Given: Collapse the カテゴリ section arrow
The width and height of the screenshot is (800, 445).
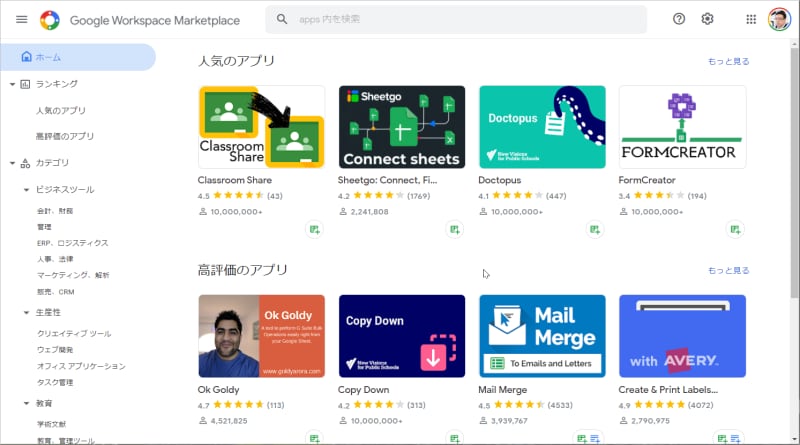Looking at the screenshot, I should (12, 163).
